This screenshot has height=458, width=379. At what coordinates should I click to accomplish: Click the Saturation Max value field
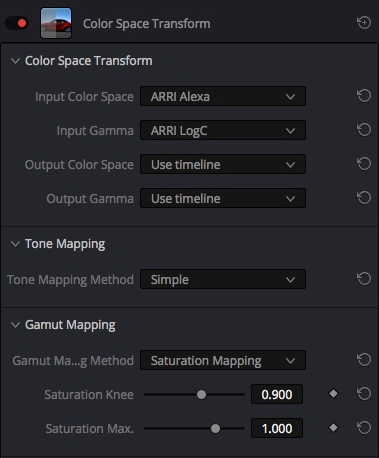277,428
